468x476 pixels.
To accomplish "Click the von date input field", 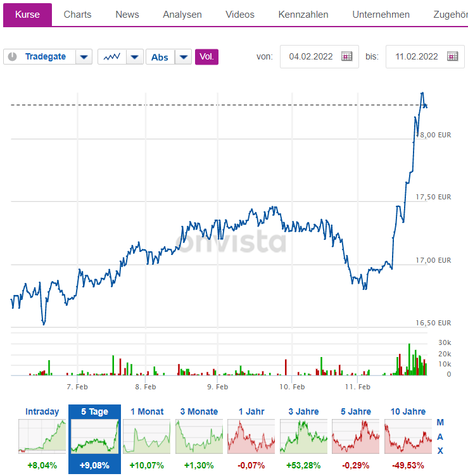I will (311, 56).
